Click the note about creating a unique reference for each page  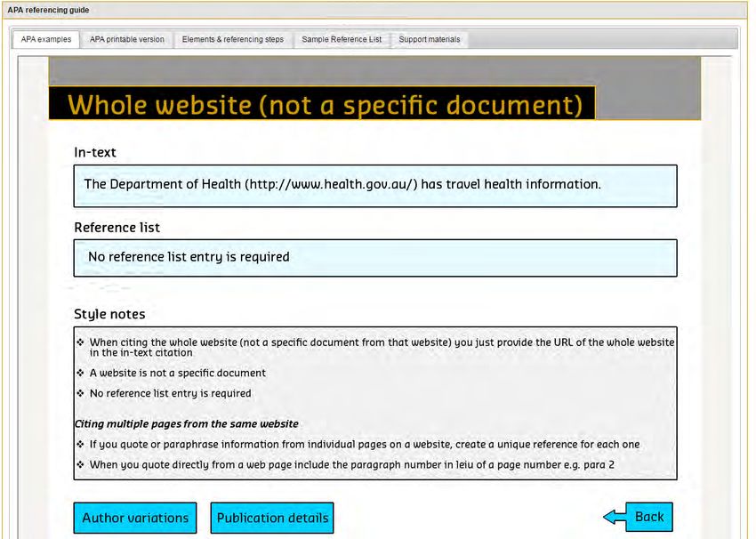tap(365, 445)
